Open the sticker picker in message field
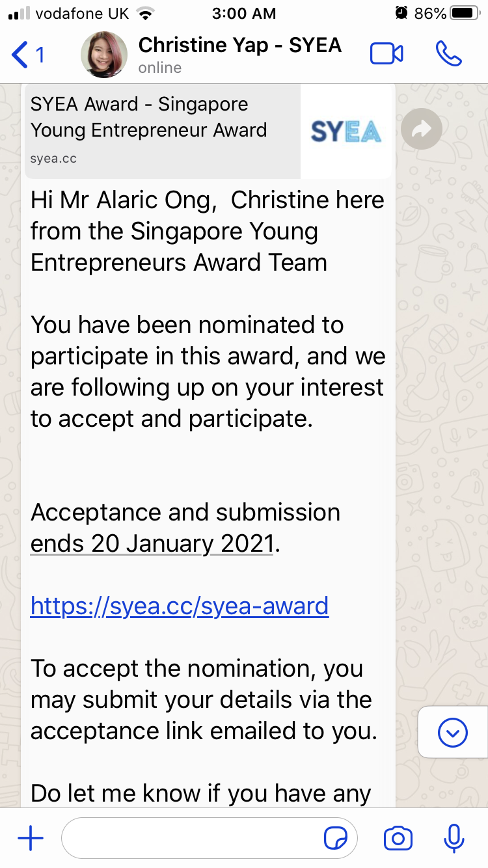The width and height of the screenshot is (488, 868). point(335,839)
